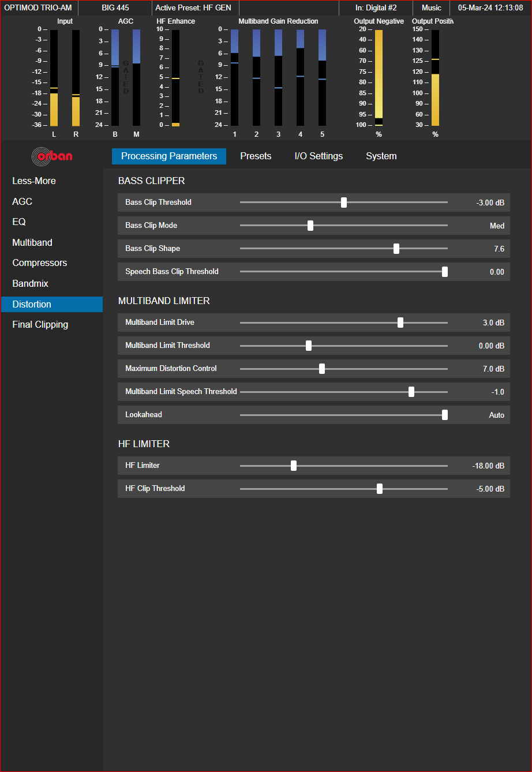
Task: Open Final Clipping settings
Action: tap(40, 324)
